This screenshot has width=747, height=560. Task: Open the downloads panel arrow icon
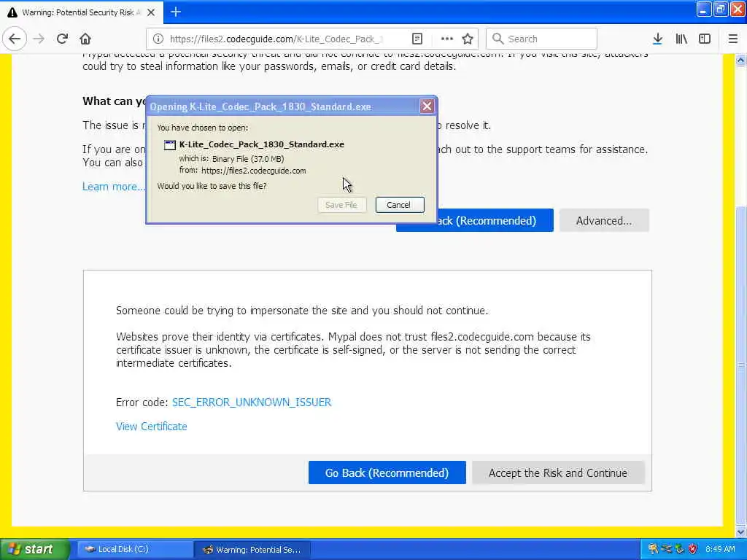pos(657,39)
